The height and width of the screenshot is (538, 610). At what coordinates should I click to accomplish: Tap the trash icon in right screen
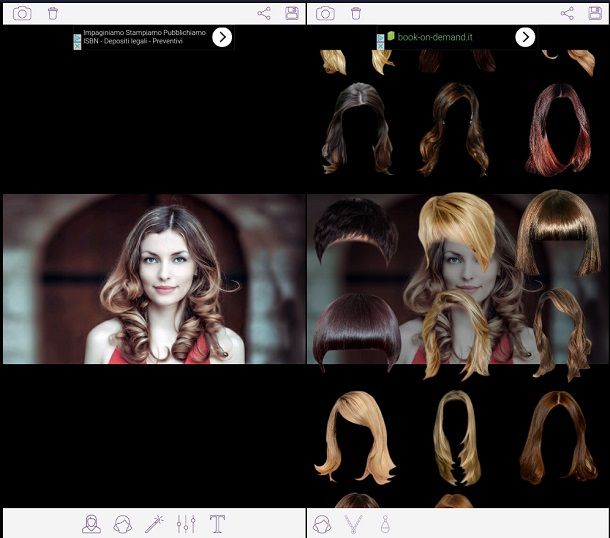click(356, 14)
